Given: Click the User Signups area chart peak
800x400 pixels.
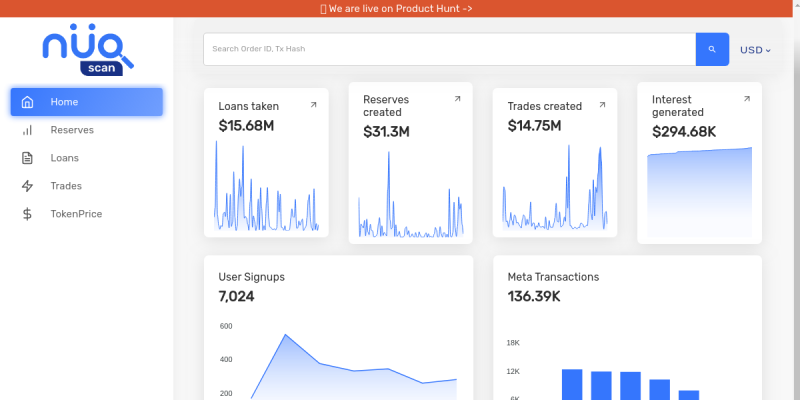Looking at the screenshot, I should (x=285, y=335).
